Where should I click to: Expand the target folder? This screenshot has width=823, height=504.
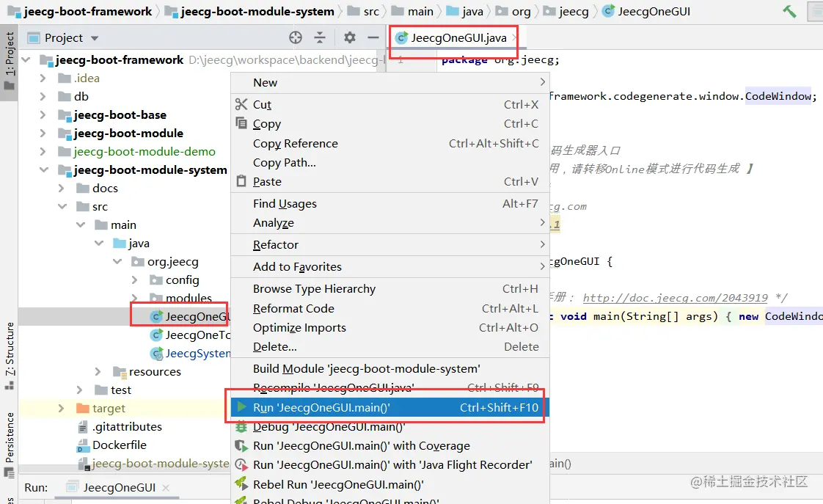pyautogui.click(x=61, y=409)
